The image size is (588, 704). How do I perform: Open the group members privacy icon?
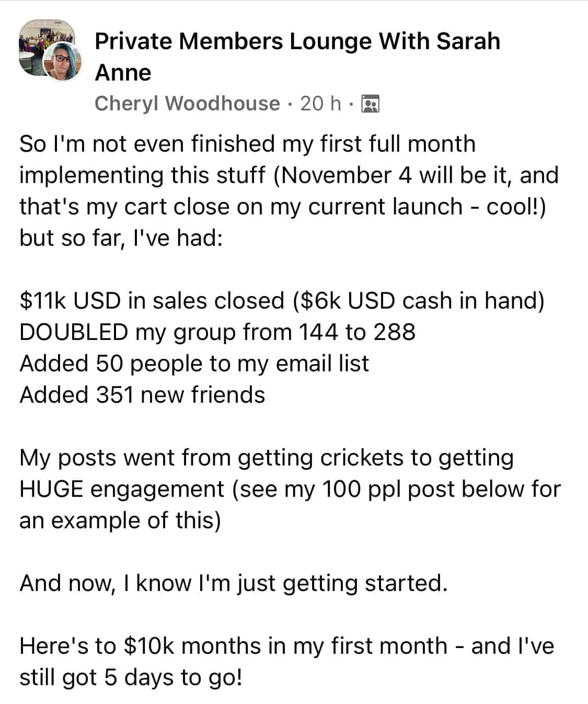tap(371, 104)
